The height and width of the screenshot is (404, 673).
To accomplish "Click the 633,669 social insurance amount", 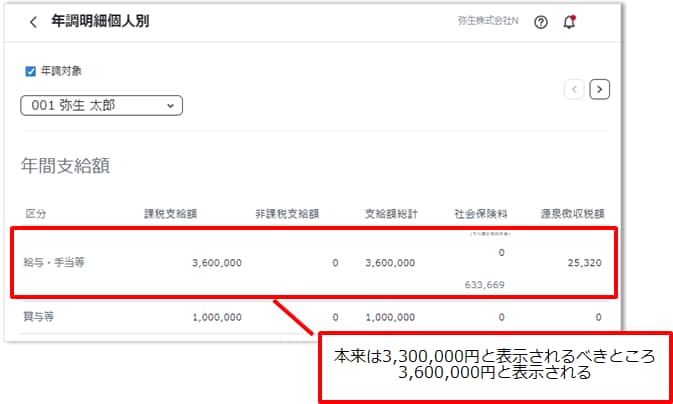I will click(484, 284).
